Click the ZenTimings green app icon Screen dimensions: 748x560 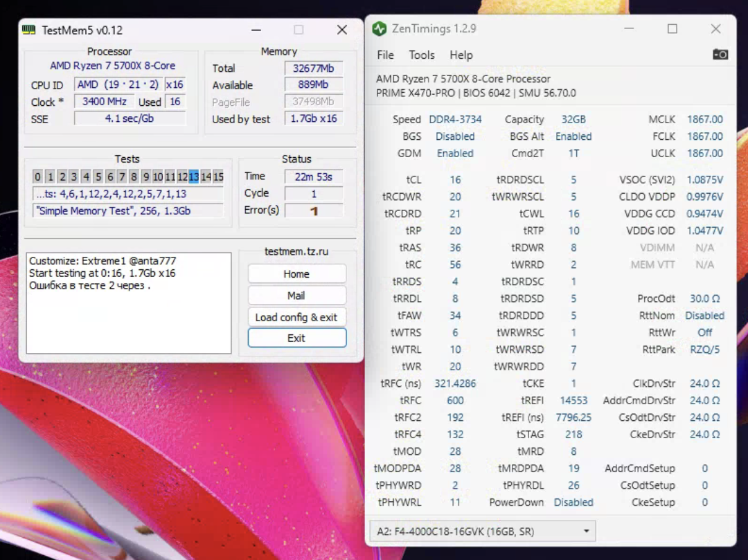(380, 28)
